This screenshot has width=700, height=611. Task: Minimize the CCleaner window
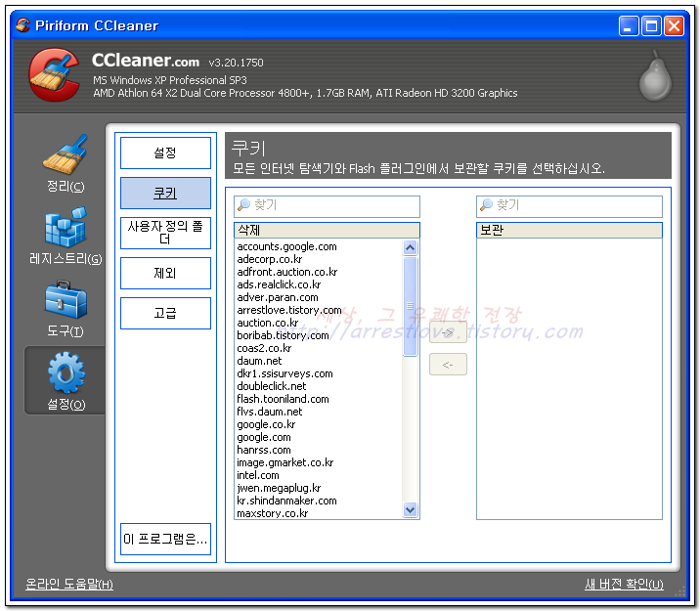(x=629, y=25)
